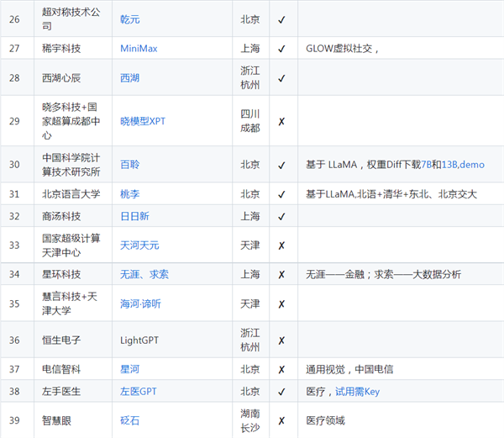Click the 无涯——金融；求索——大数据分析 note
This screenshot has width=504, height=438.
tap(383, 274)
